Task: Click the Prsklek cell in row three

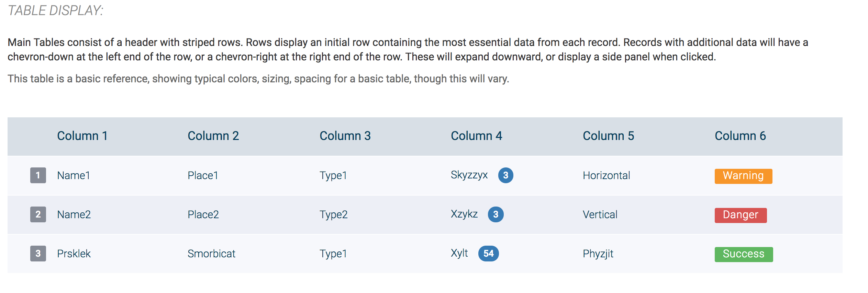Action: [x=74, y=254]
